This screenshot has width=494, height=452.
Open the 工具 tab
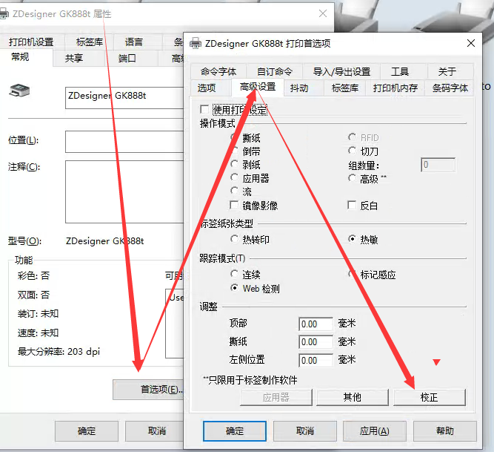coord(399,71)
